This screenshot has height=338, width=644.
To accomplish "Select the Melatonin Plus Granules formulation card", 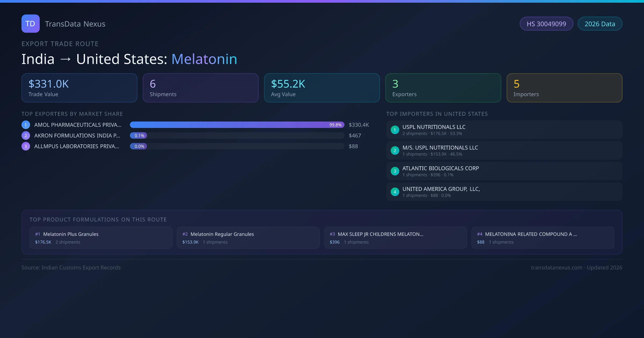I will click(101, 238).
